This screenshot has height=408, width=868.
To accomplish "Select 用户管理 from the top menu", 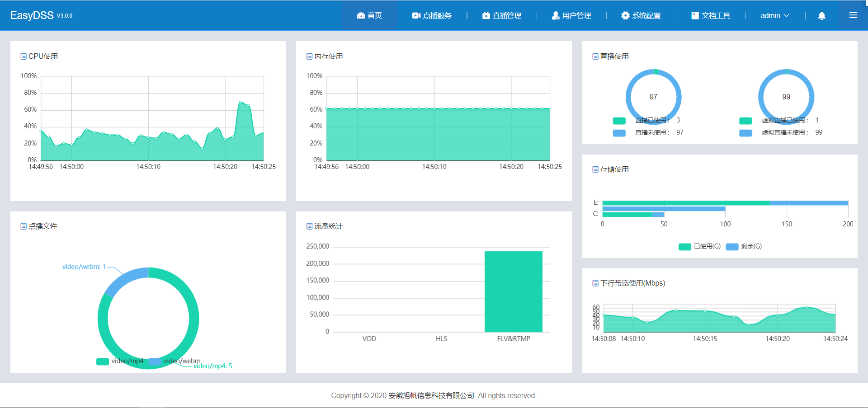I will [576, 15].
